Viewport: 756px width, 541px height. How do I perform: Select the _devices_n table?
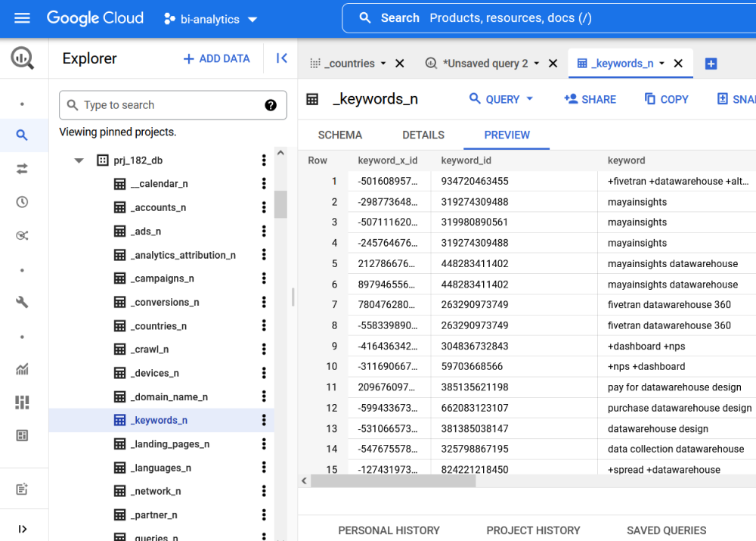[155, 374]
